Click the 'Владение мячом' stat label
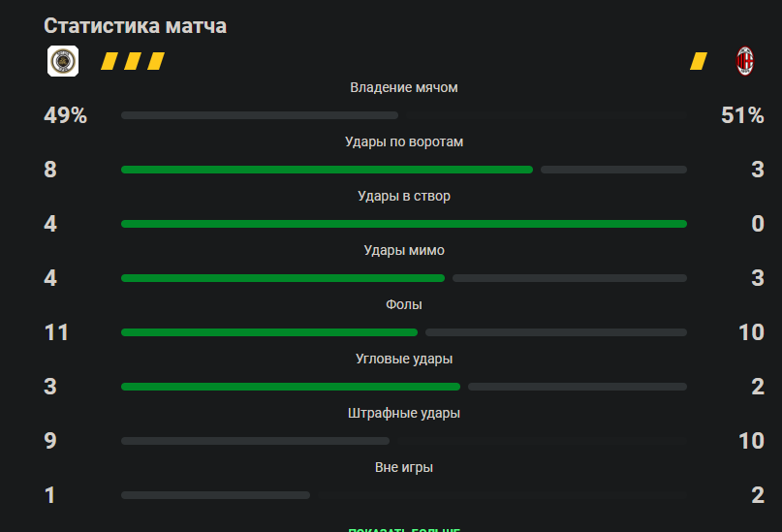Screen dimensions: 782x532 (x=404, y=87)
